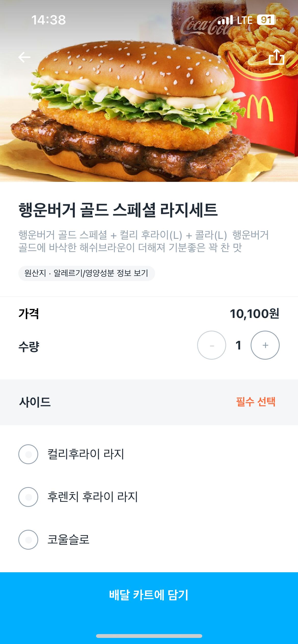
Task: Tap the home indicator bar at the bottom
Action: (149, 636)
